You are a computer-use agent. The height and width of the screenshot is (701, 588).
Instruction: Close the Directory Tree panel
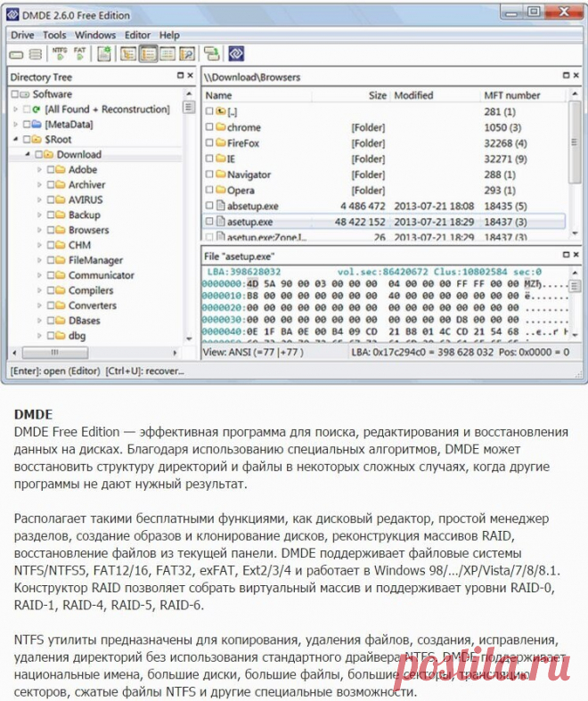pyautogui.click(x=191, y=76)
